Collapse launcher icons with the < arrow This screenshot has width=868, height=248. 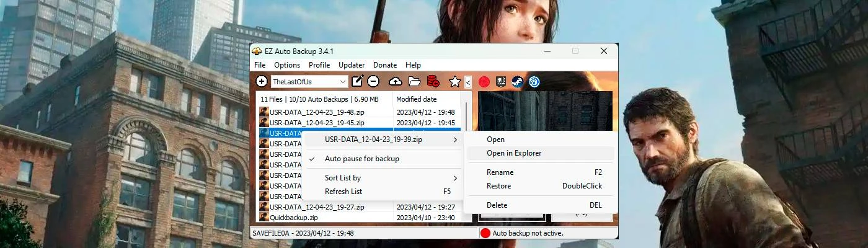[468, 82]
